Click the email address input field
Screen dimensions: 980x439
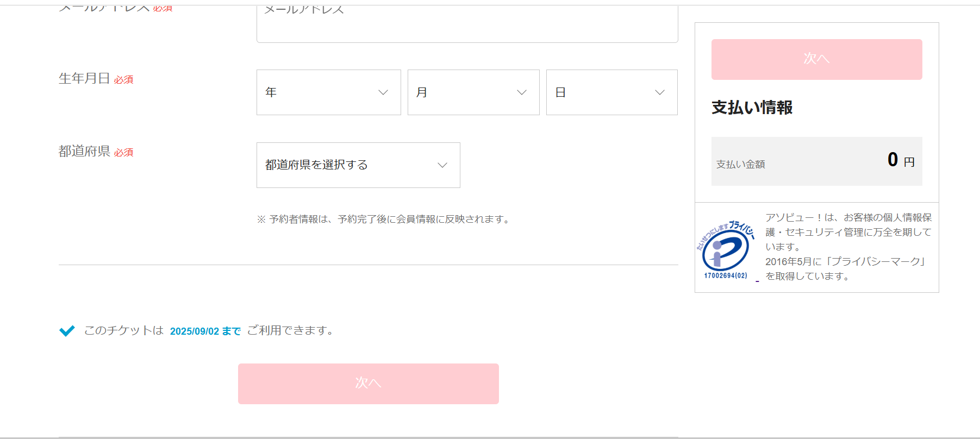(x=467, y=24)
